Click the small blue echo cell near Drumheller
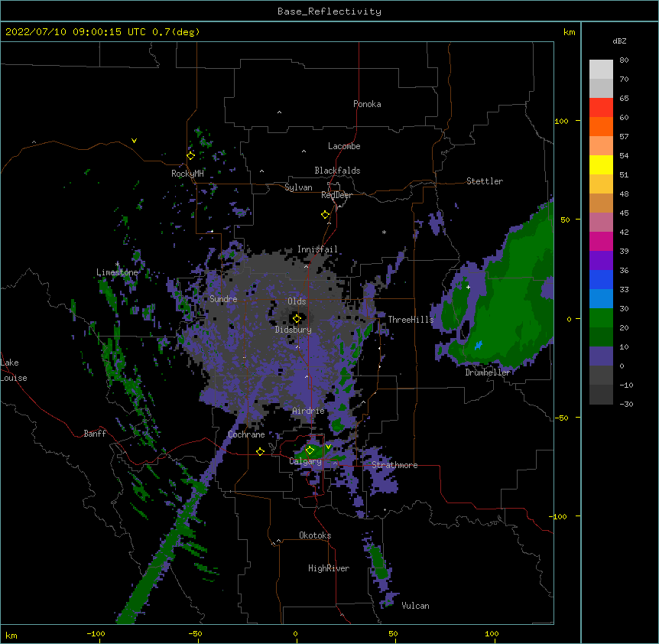 pos(479,346)
